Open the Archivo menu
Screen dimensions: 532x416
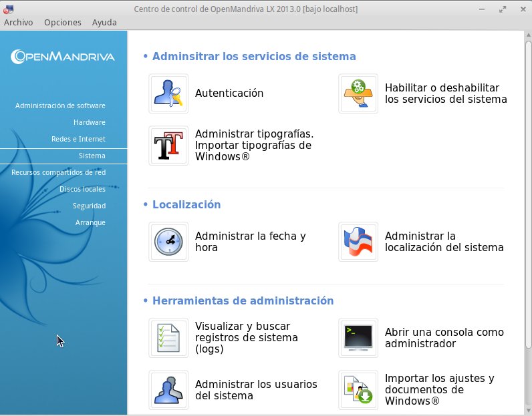click(x=18, y=23)
